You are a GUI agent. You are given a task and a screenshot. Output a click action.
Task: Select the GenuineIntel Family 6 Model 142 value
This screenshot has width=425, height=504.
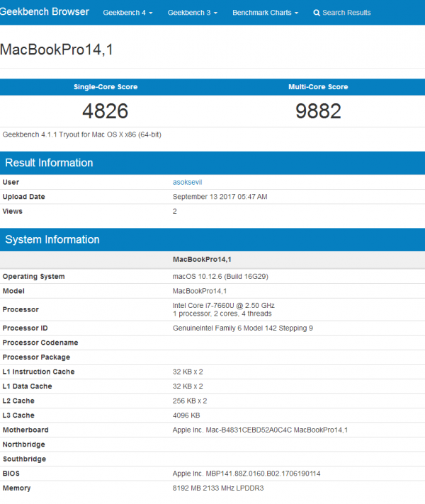pyautogui.click(x=243, y=328)
